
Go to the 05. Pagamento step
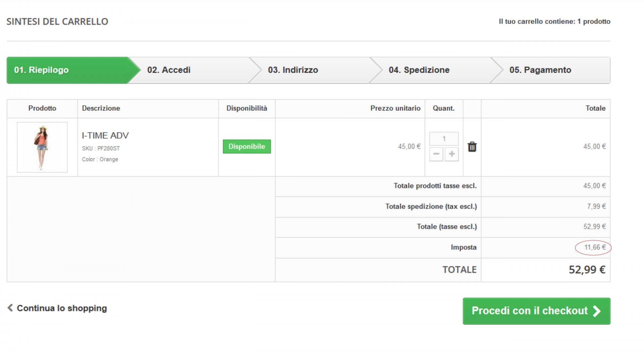point(540,70)
